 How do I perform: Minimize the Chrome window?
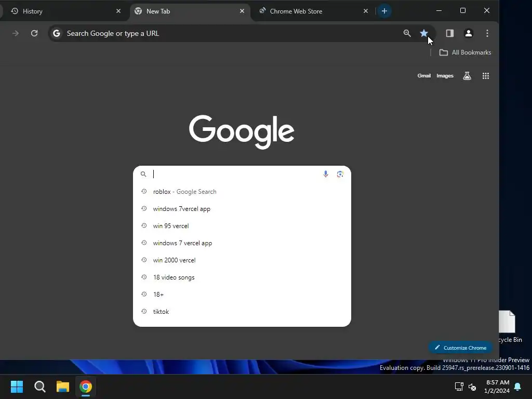pos(439,10)
